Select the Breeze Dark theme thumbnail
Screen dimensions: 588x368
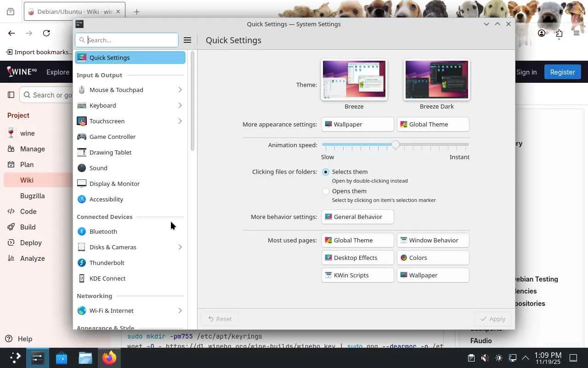pos(437,80)
